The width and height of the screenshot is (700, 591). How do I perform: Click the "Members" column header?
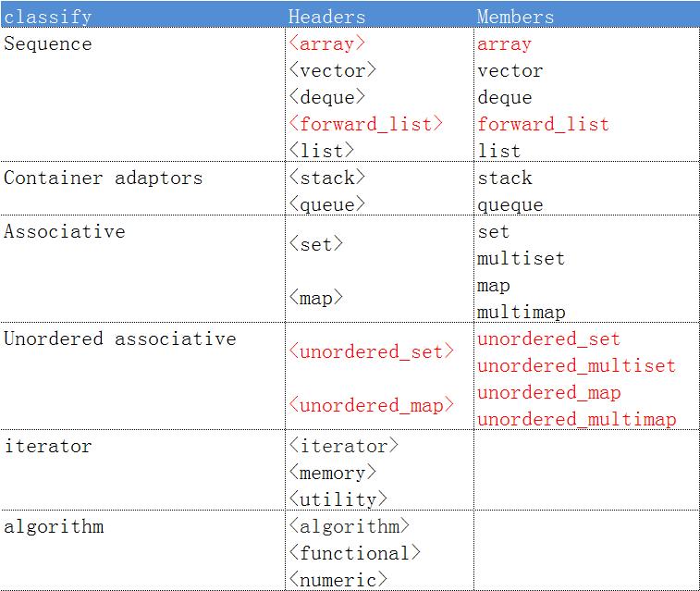pyautogui.click(x=515, y=17)
